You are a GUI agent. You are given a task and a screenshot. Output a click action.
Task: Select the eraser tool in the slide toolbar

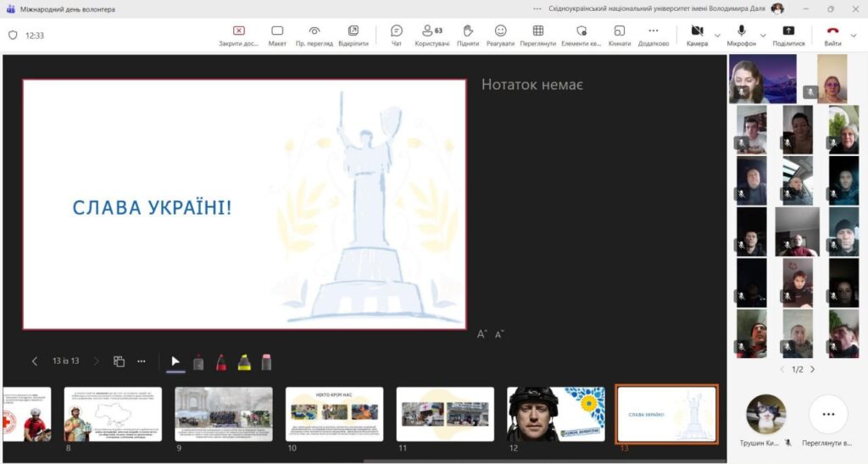[x=266, y=362]
